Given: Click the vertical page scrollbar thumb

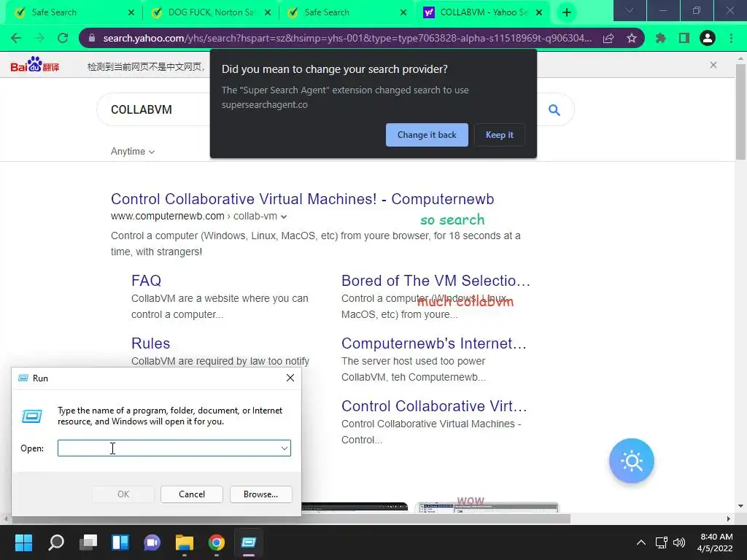Looking at the screenshot, I should (740, 112).
